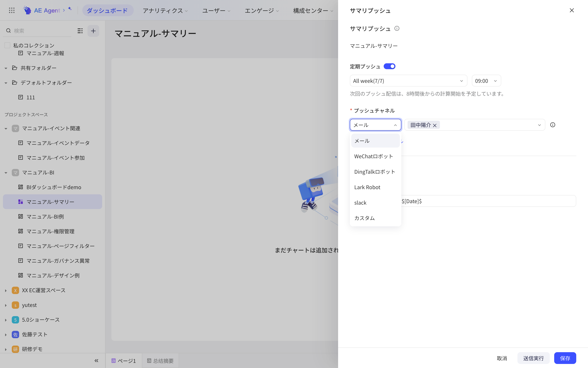Select DingTalkロボット option
Screen dimensions: 588x368
[375, 172]
